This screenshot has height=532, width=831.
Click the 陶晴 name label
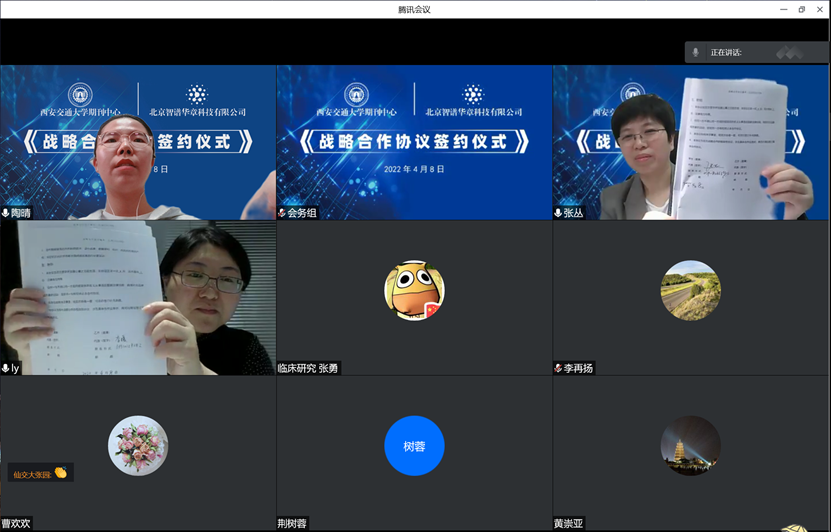pos(21,213)
